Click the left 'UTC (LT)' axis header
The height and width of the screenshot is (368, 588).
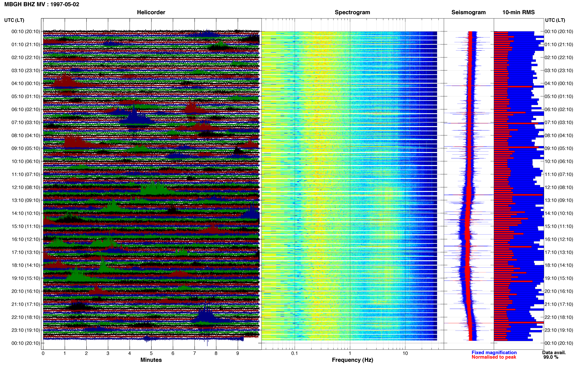pos(14,20)
